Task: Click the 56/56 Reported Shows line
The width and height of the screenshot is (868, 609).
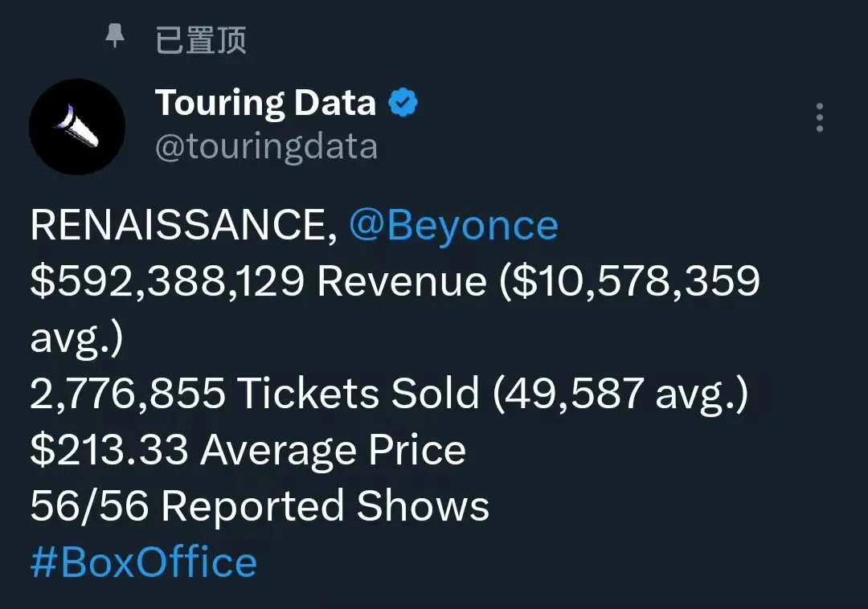Action: point(260,506)
